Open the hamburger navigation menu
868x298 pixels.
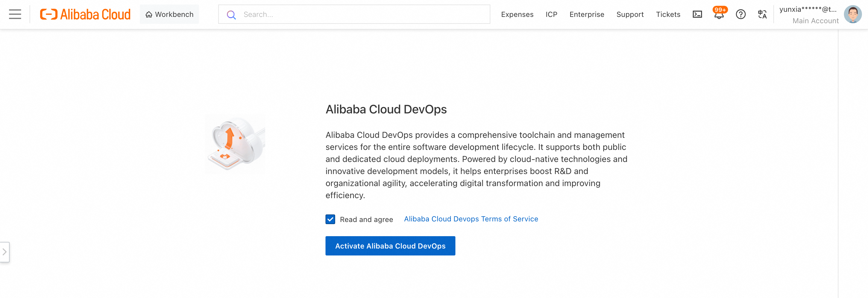[x=15, y=14]
